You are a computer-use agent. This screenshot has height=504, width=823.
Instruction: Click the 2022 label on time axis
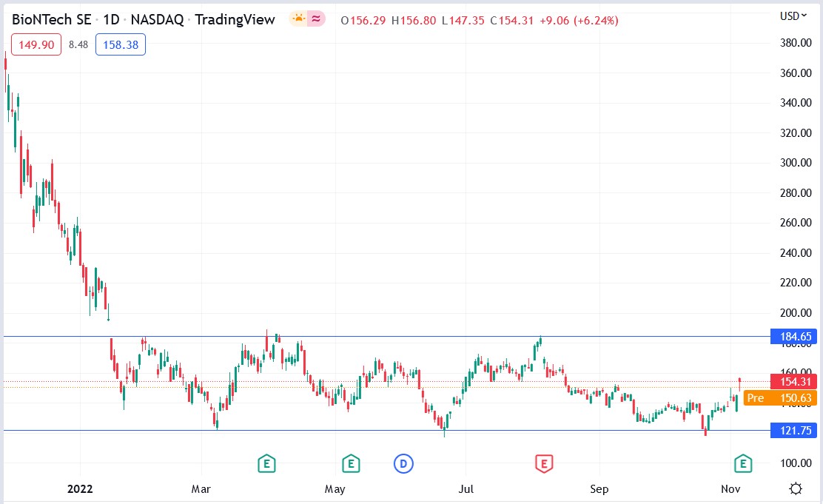coord(81,489)
